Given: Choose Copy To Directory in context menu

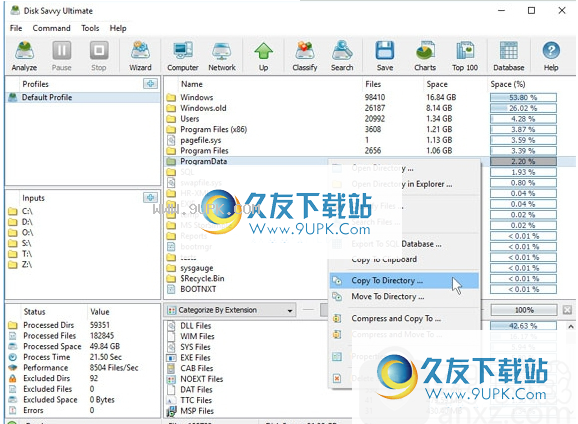Looking at the screenshot, I should click(x=404, y=281).
